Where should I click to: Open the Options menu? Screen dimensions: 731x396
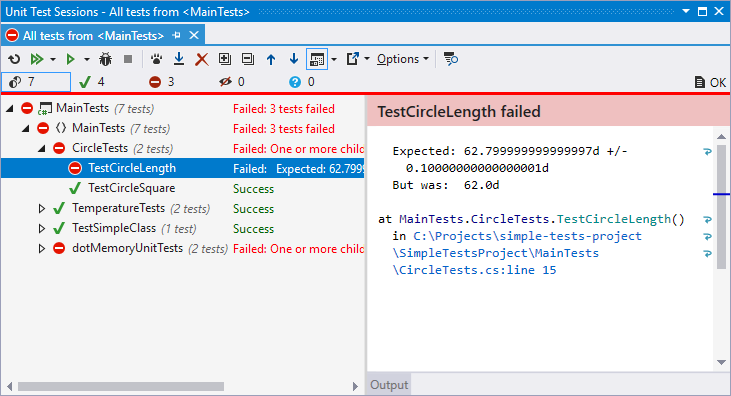(403, 59)
